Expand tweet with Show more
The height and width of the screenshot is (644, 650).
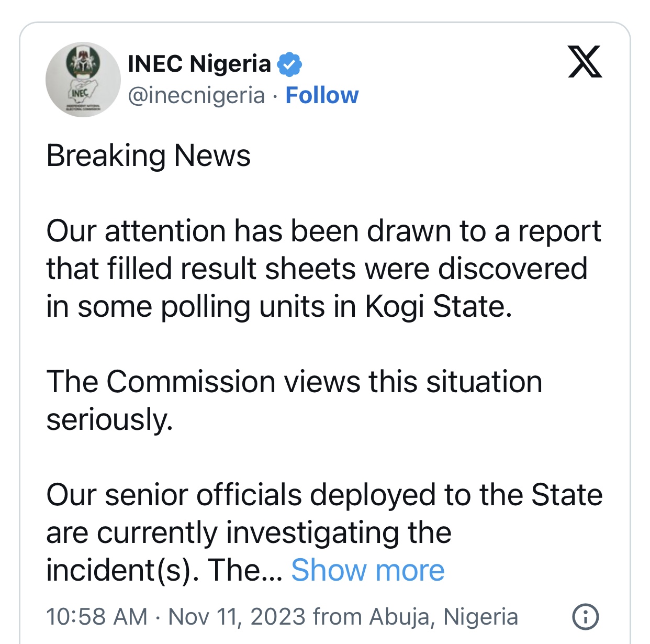tap(367, 570)
